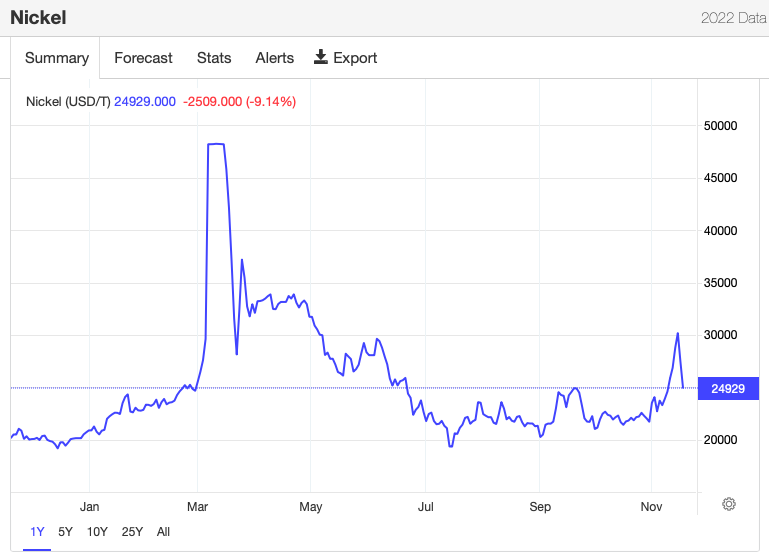769x560 pixels.
Task: Select the 10Y time range
Action: point(97,532)
